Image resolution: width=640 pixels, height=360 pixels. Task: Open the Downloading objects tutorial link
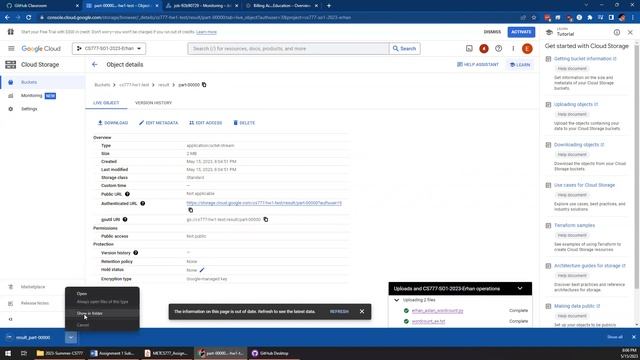point(579,145)
